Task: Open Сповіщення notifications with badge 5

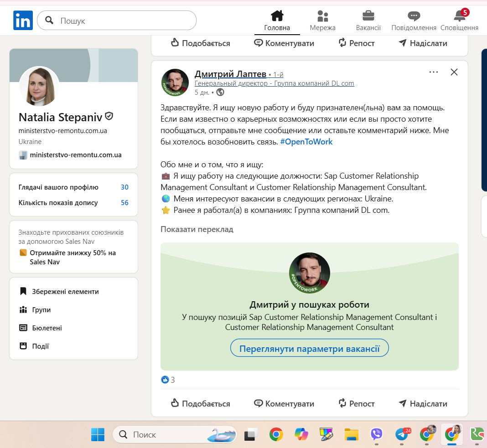Action: (x=459, y=21)
